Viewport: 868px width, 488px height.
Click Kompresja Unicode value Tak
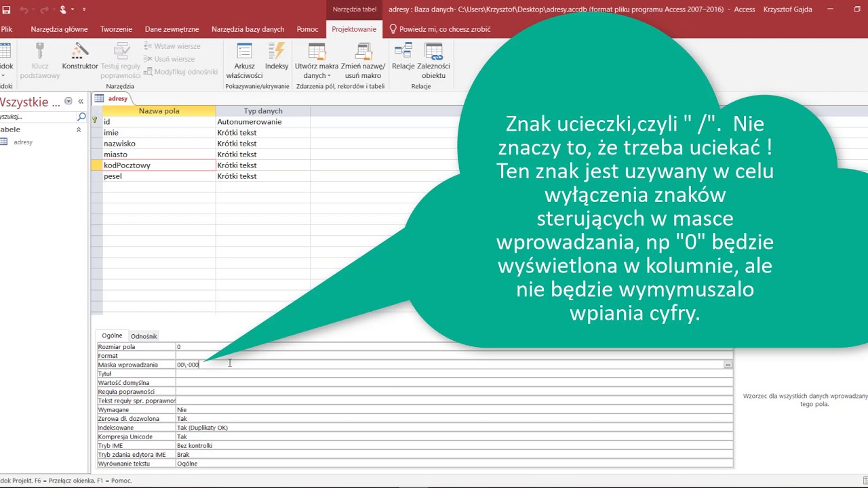[x=454, y=437]
